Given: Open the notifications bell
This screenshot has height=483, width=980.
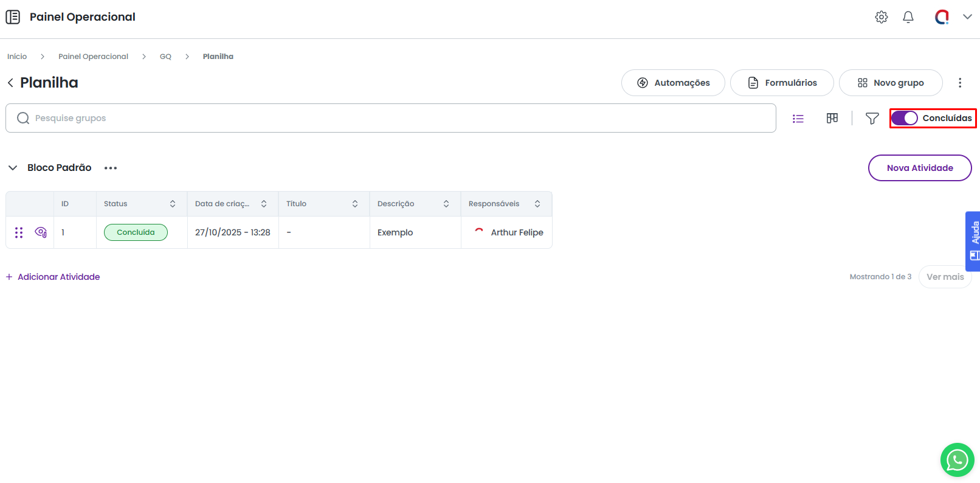Looking at the screenshot, I should [908, 17].
